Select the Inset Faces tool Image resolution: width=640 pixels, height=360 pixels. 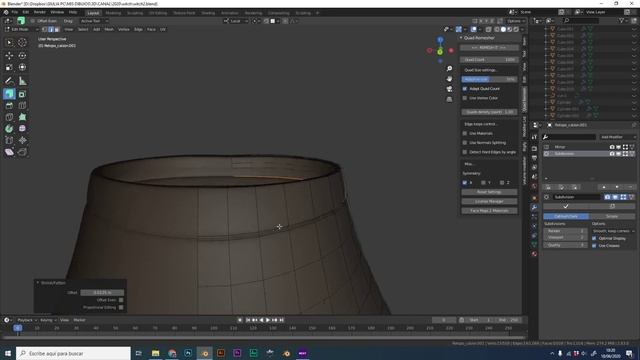22,94
